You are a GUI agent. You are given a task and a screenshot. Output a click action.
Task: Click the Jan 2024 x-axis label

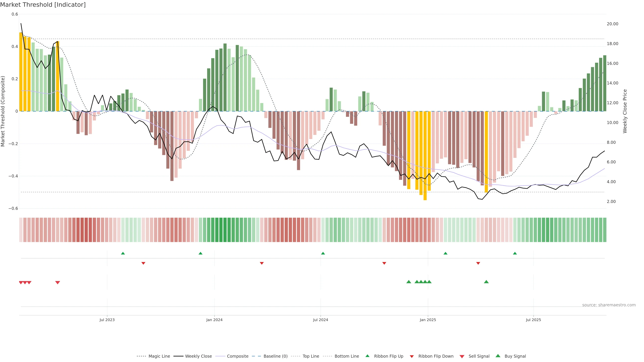(x=214, y=320)
